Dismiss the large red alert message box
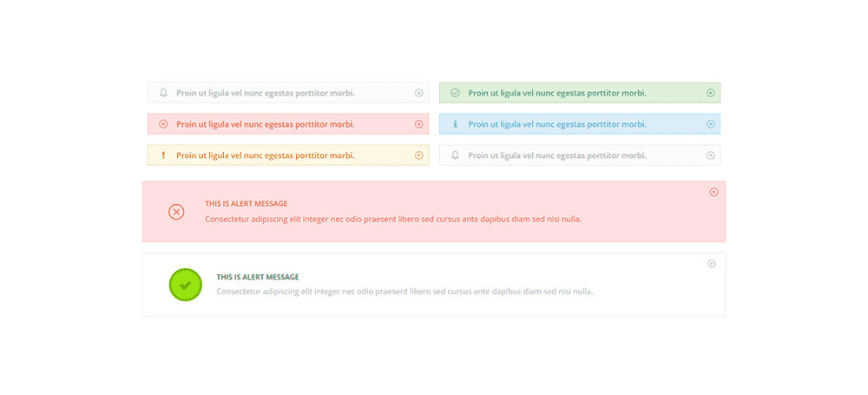This screenshot has width=868, height=395. coord(714,192)
